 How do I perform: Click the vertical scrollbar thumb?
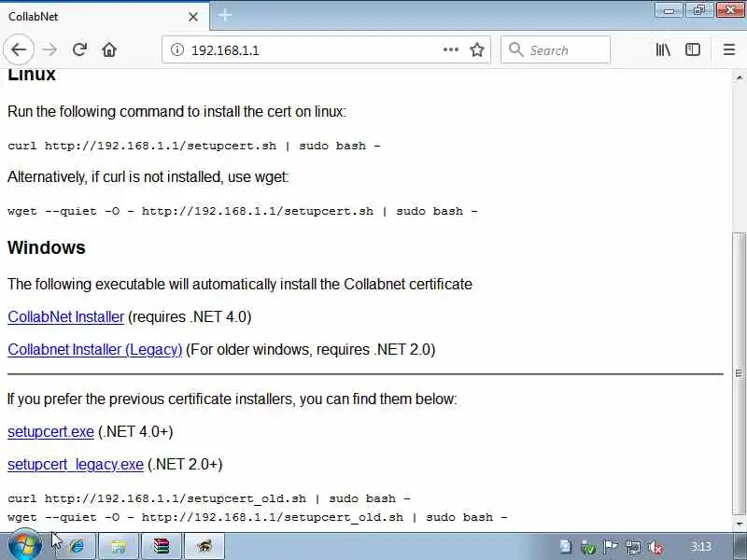tap(739, 374)
